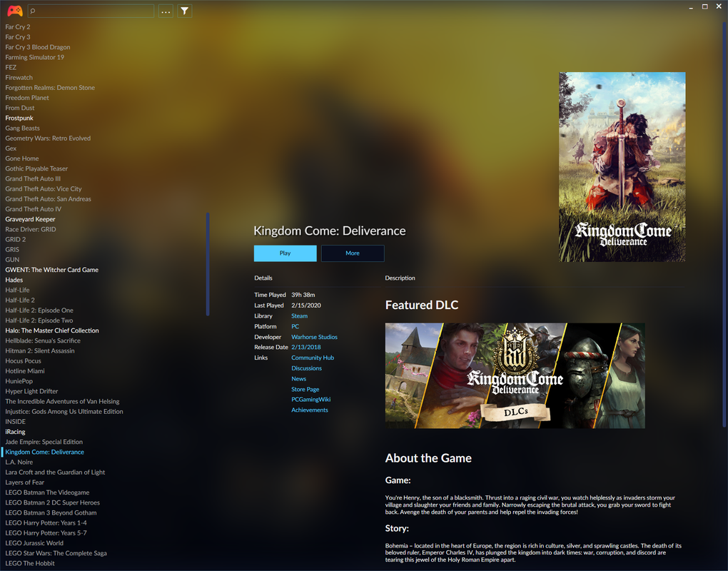
Task: Click the Kingdom Come: Deliverance cover art
Action: [622, 166]
